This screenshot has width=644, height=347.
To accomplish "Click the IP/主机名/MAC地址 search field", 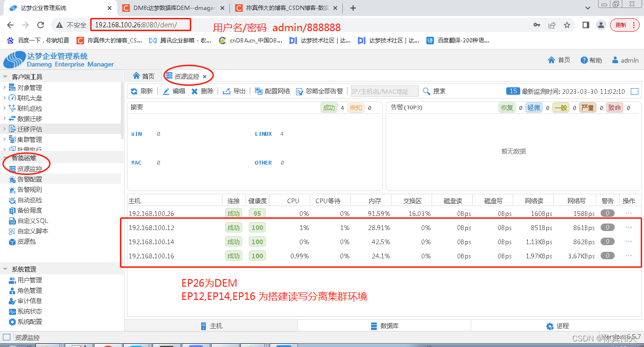I will [x=384, y=91].
